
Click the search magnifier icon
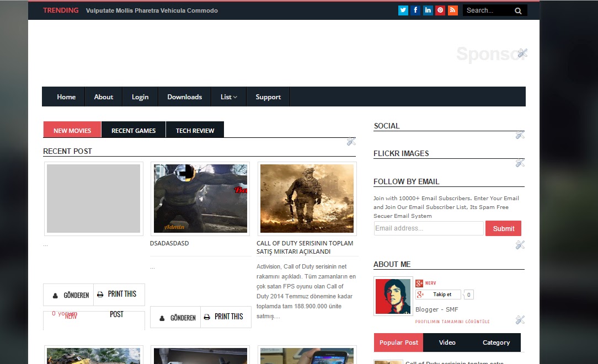pyautogui.click(x=518, y=10)
